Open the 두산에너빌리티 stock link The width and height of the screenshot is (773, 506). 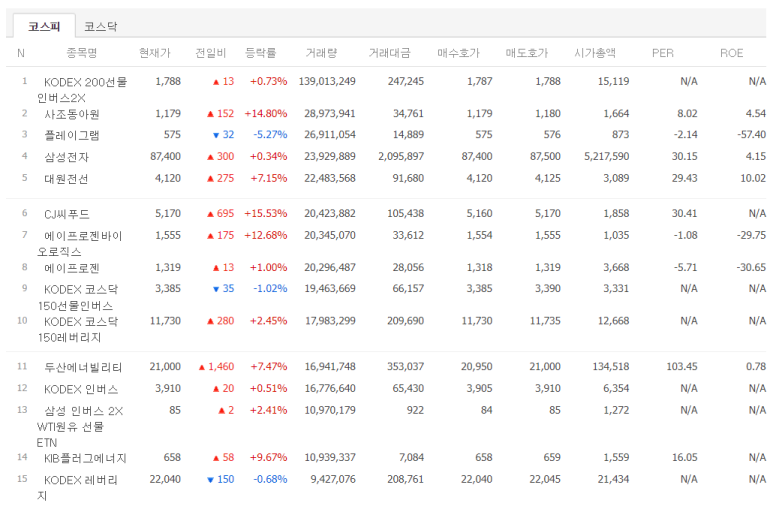coord(83,367)
